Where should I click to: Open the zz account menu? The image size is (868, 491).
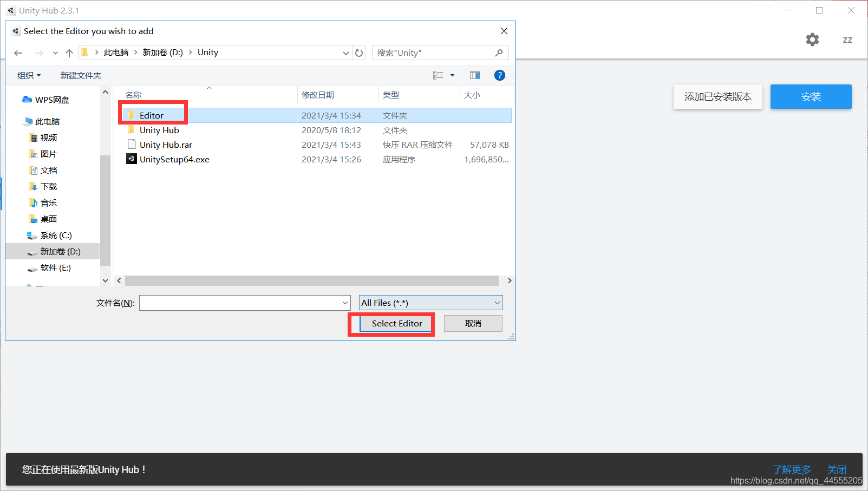click(847, 40)
